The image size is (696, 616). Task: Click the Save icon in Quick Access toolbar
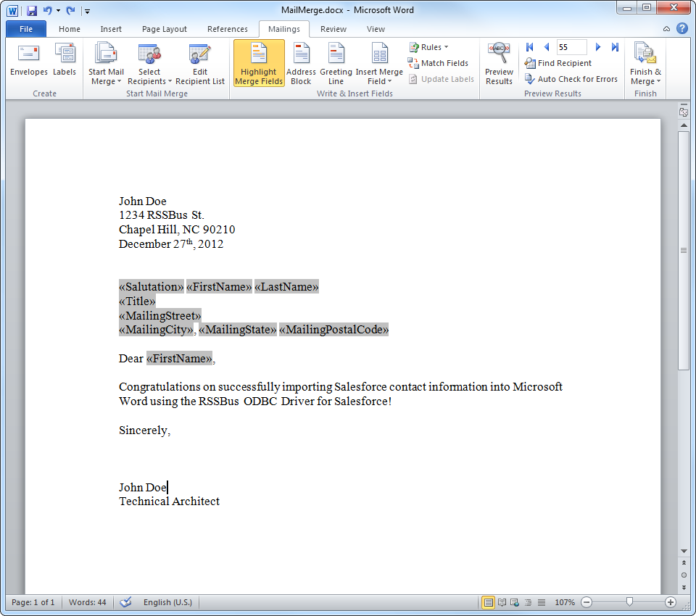tap(32, 11)
